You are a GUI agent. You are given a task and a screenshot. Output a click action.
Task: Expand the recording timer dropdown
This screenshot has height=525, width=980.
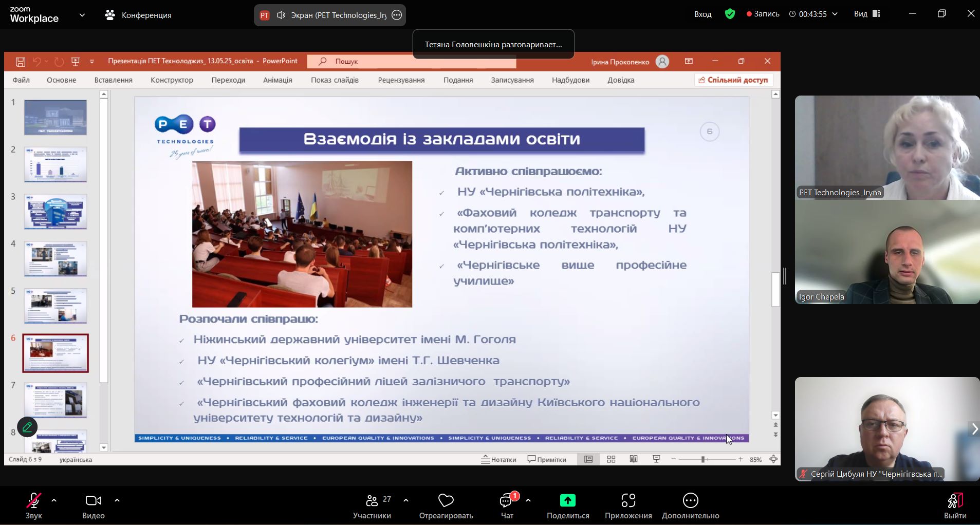point(835,14)
